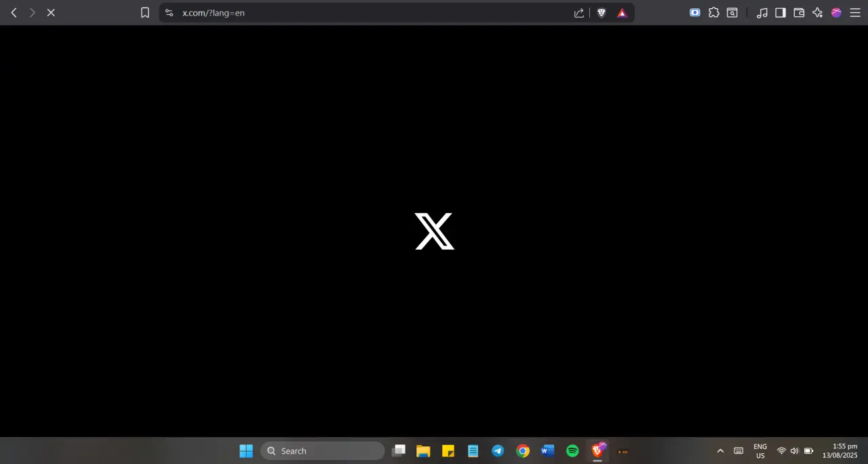Click the Brave browser taskbar icon
The height and width of the screenshot is (464, 868).
(597, 450)
